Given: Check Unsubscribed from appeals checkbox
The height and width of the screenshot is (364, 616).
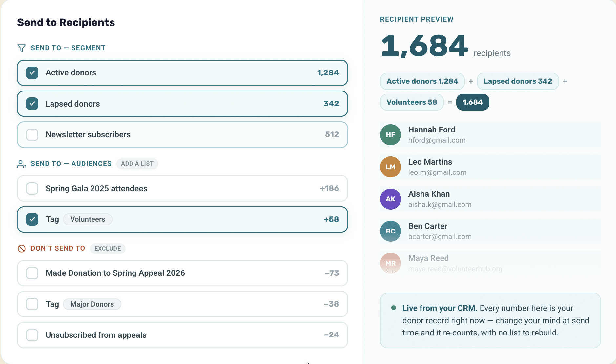Looking at the screenshot, I should pos(32,335).
